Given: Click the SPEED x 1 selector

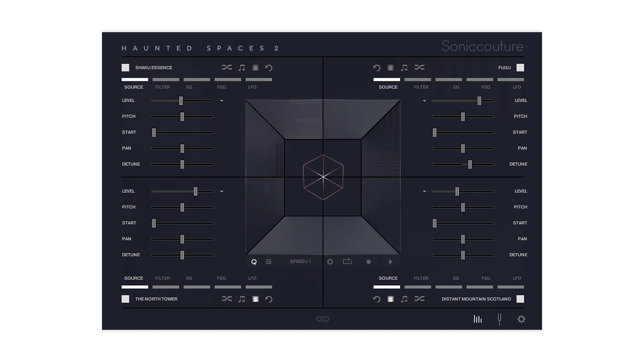Looking at the screenshot, I should [x=300, y=261].
